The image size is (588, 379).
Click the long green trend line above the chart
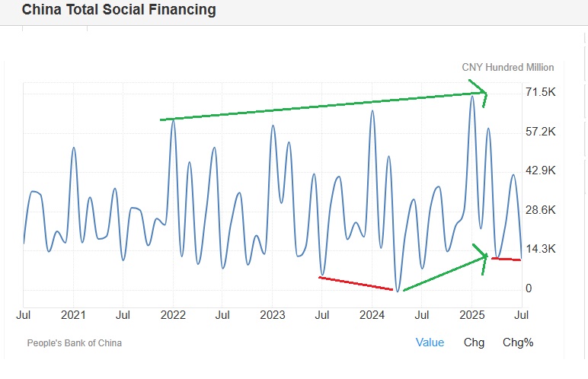320,107
